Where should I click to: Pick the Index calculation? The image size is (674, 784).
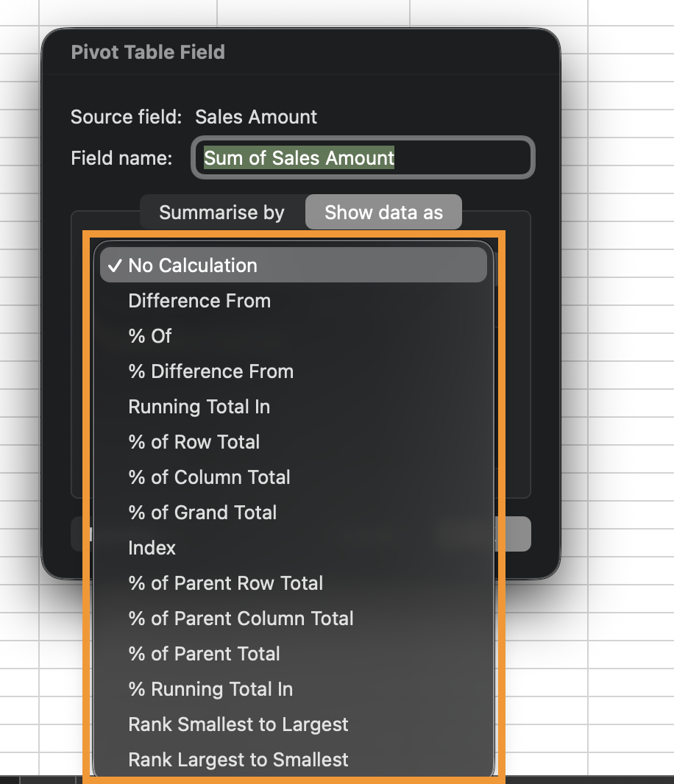(x=152, y=548)
